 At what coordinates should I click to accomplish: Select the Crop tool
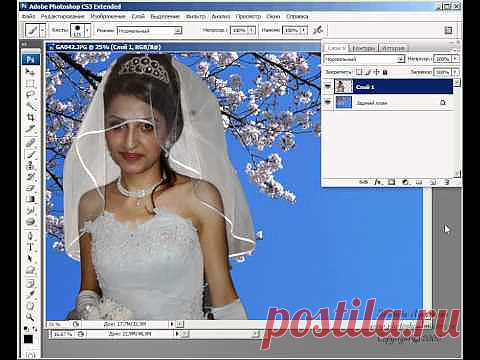[30, 117]
